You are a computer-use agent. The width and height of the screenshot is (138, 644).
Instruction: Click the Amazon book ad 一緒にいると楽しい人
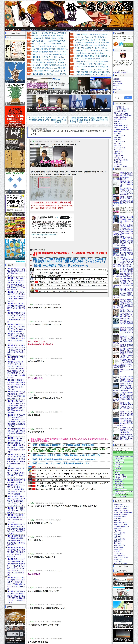point(15,50)
